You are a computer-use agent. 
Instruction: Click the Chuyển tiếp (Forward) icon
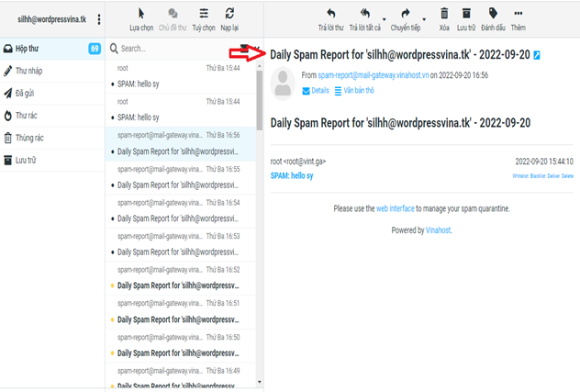(x=406, y=14)
